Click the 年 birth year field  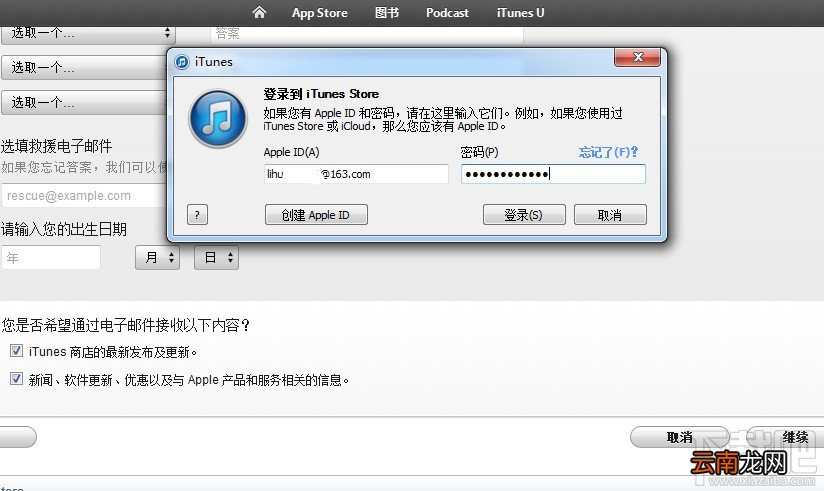point(50,258)
